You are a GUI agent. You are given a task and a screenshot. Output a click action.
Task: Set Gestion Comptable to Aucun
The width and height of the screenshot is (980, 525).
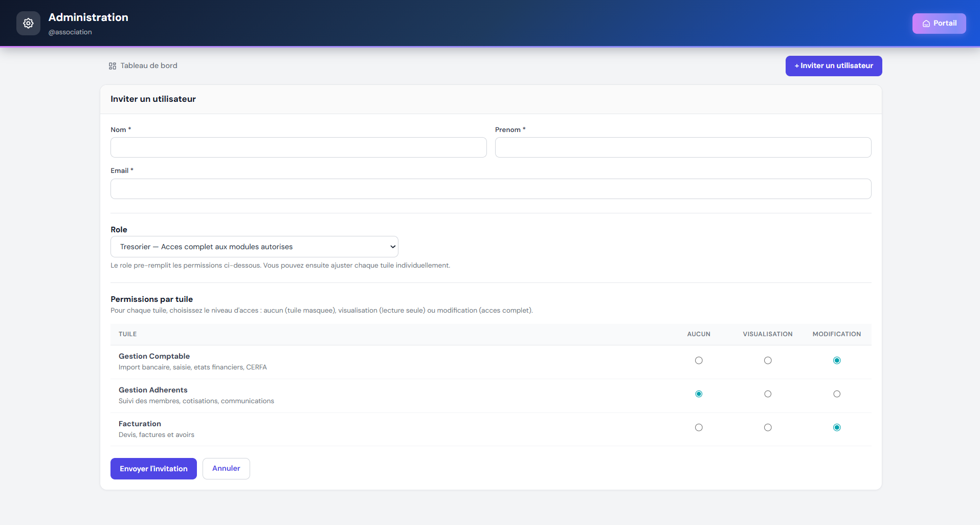[699, 361]
